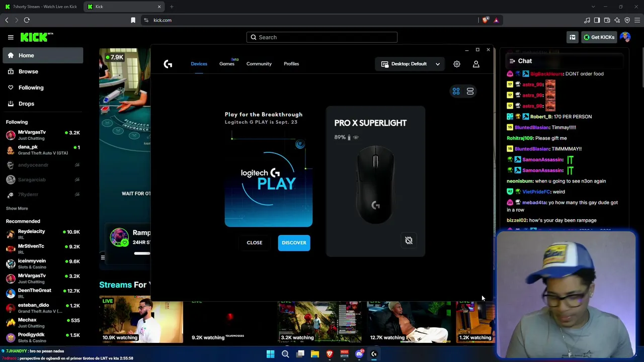Click the Logitech G HUB taskbar icon
This screenshot has height=362, width=644.
(374, 354)
